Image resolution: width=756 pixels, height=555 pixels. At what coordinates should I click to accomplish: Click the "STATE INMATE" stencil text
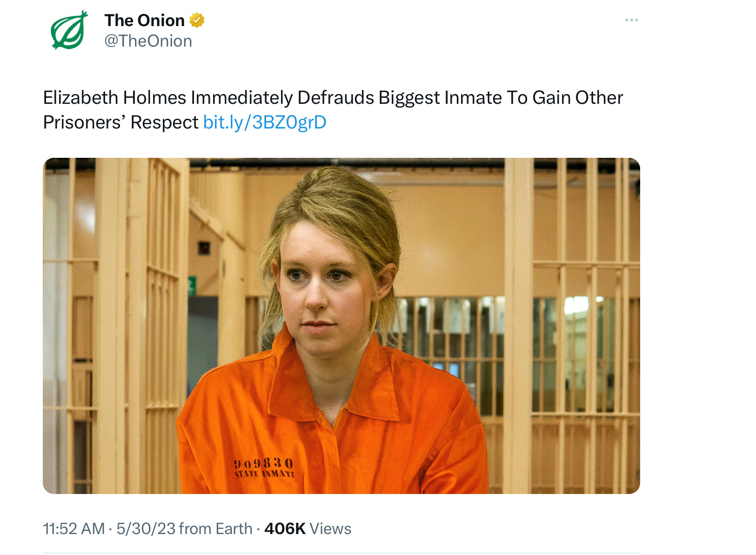[265, 474]
